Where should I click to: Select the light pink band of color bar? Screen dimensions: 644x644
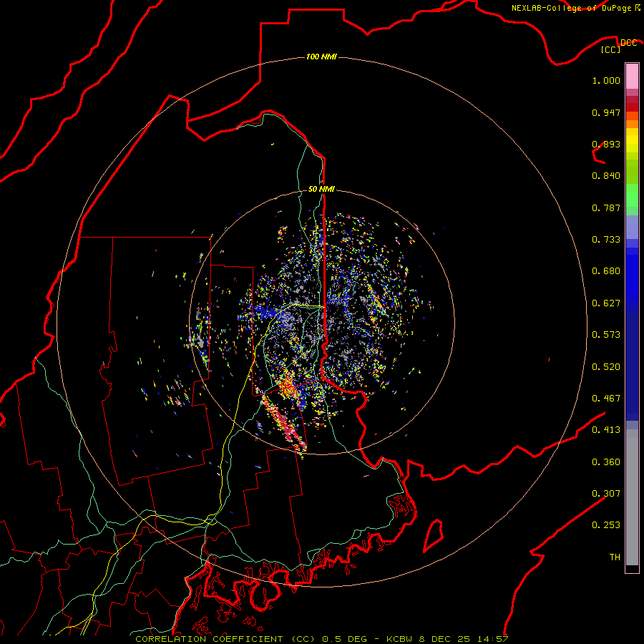[x=632, y=76]
